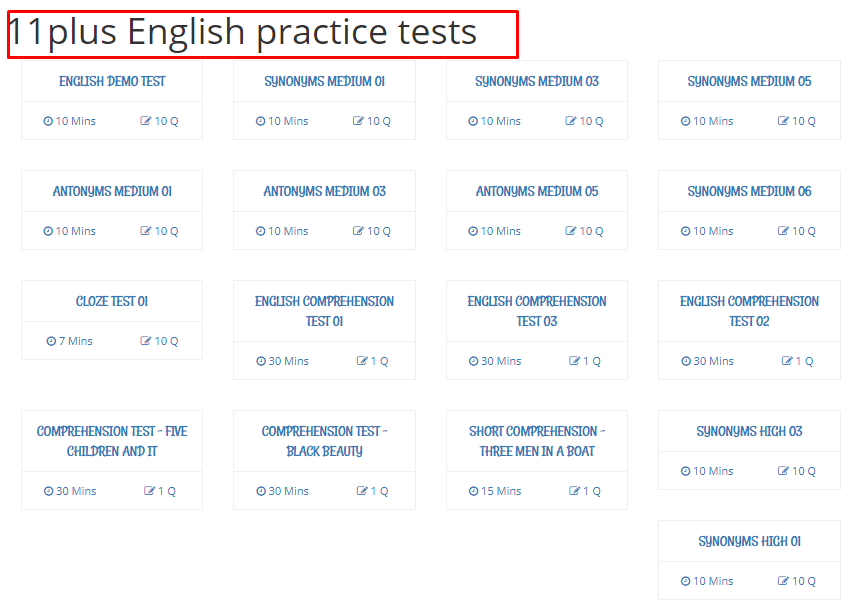The width and height of the screenshot is (864, 610).
Task: Click edit icon in Synonyms High 01 card
Action: tap(784, 581)
